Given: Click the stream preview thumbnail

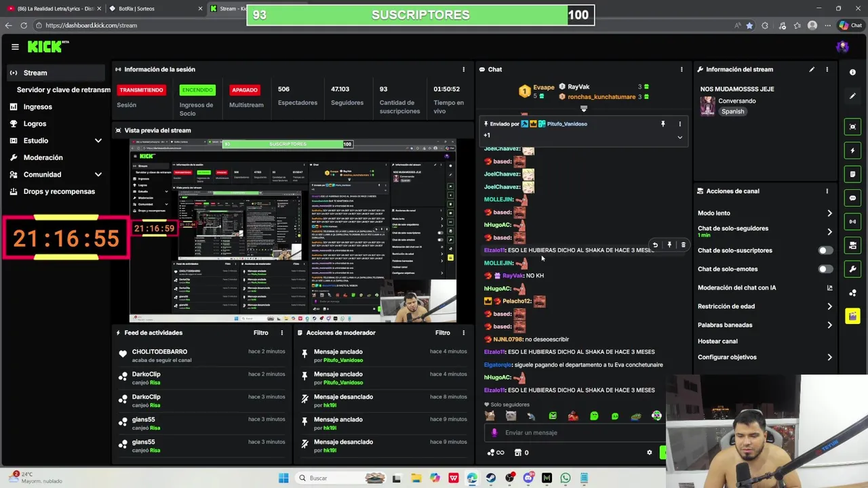Looking at the screenshot, I should (x=293, y=230).
